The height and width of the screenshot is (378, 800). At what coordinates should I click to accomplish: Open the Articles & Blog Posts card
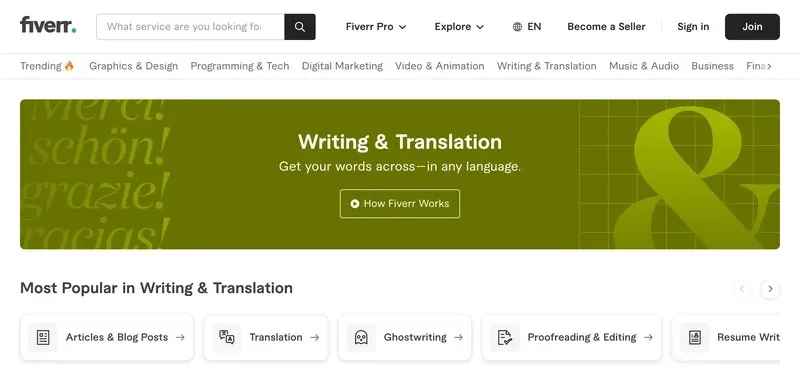click(107, 337)
